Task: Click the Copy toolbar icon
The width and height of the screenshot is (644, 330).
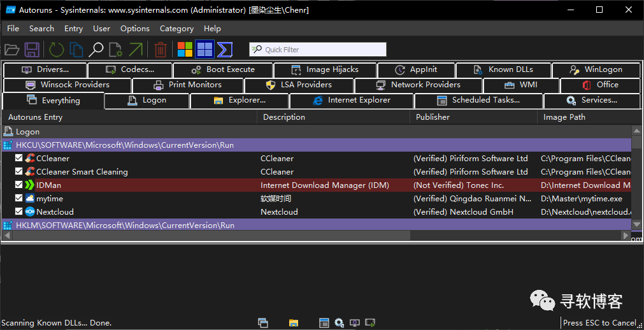Action: click(x=76, y=49)
